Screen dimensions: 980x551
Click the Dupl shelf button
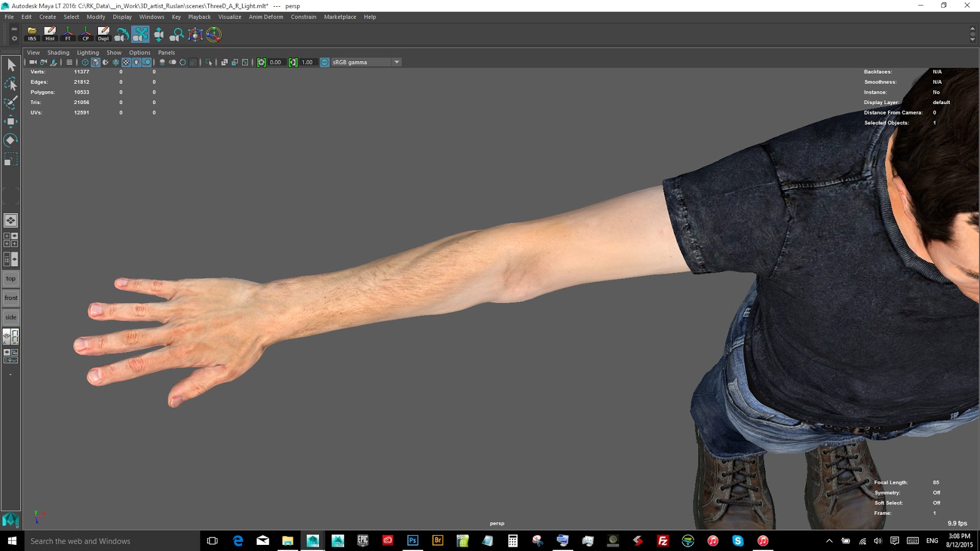click(104, 34)
